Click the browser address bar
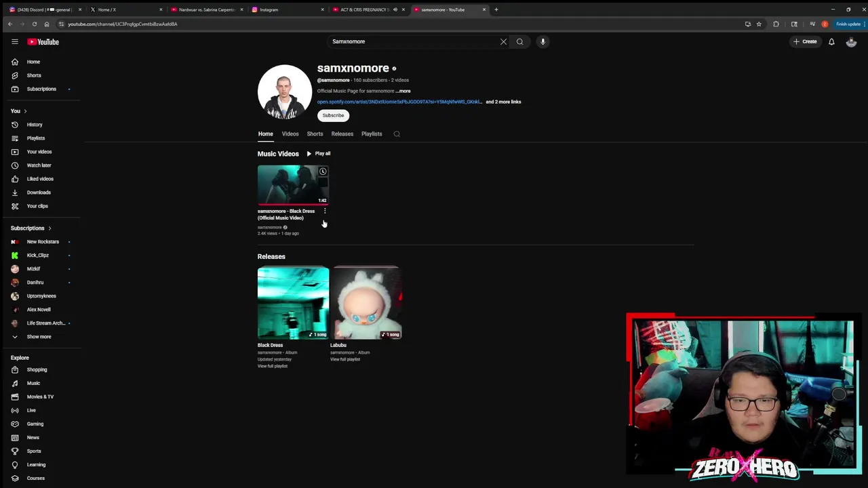The image size is (868, 488). [400, 24]
